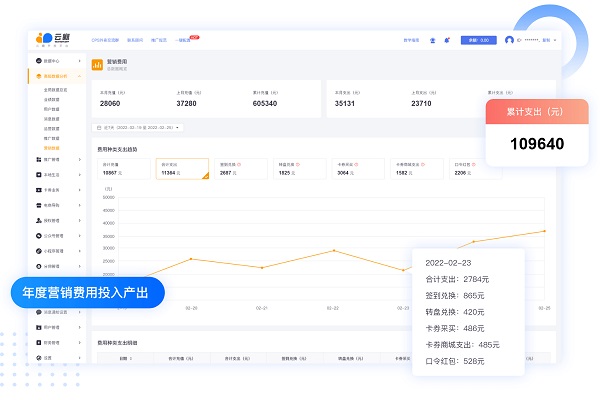Image resolution: width=600 pixels, height=400 pixels.
Task: Select the 合计支出 11384 metric card
Action: pos(182,169)
